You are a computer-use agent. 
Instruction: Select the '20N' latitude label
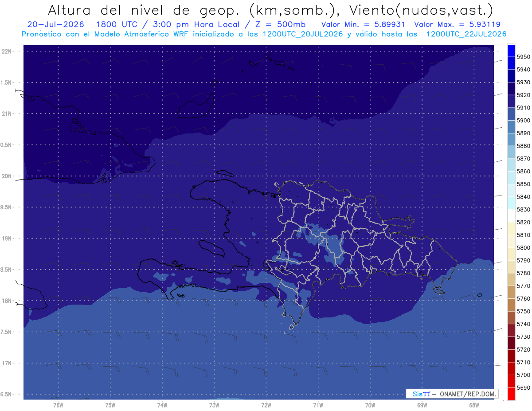(8, 176)
